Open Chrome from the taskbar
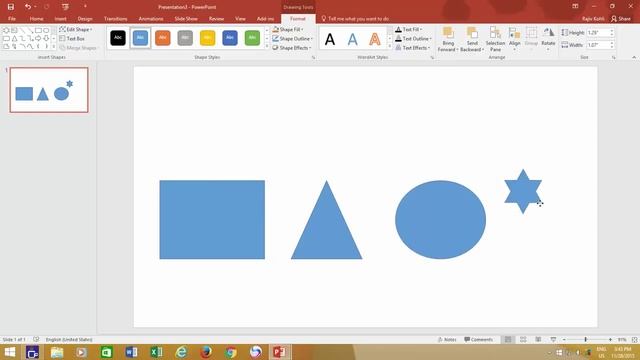Viewport: 640px width, 360px height. pos(231,352)
